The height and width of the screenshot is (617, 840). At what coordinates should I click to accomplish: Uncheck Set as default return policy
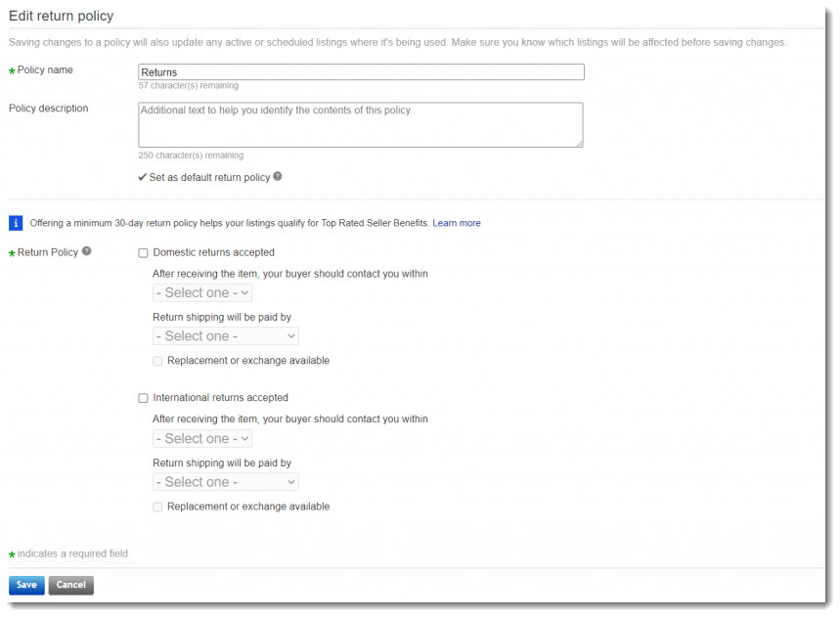point(143,179)
